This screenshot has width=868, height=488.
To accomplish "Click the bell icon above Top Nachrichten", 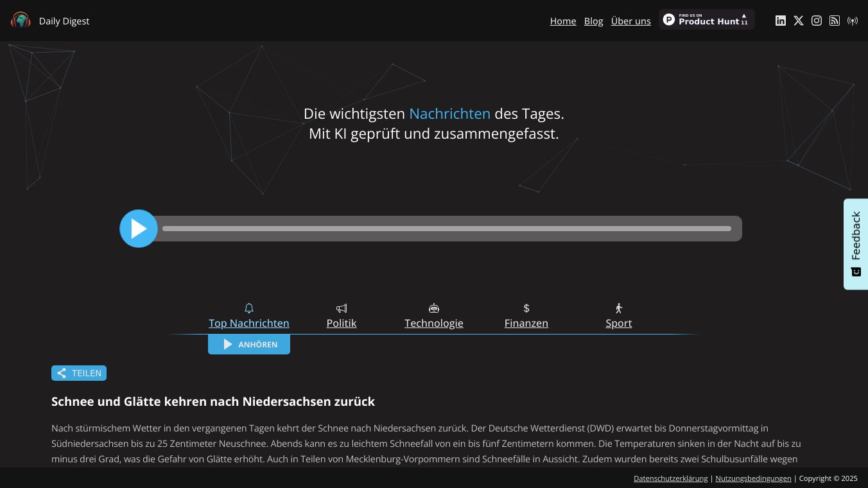I will point(249,308).
